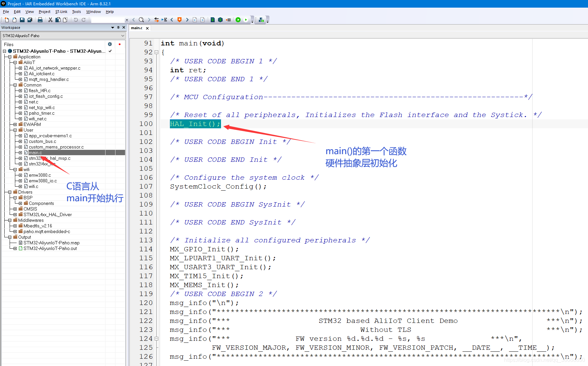This screenshot has width=588, height=366.
Task: Click the Cut scissors icon
Action: [50, 20]
